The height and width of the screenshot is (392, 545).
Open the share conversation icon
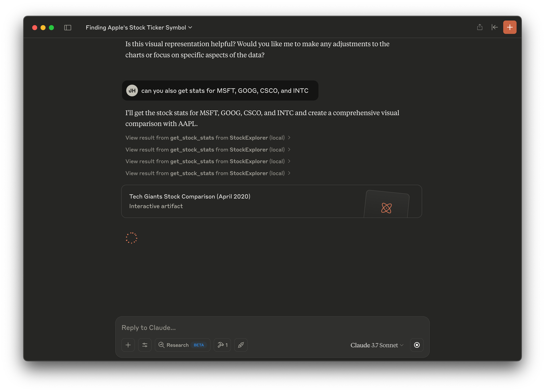pos(480,27)
